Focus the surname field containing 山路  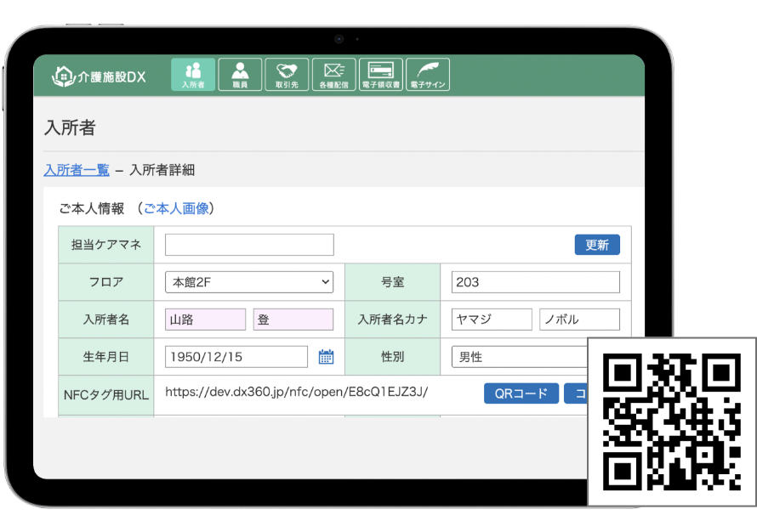tap(205, 320)
